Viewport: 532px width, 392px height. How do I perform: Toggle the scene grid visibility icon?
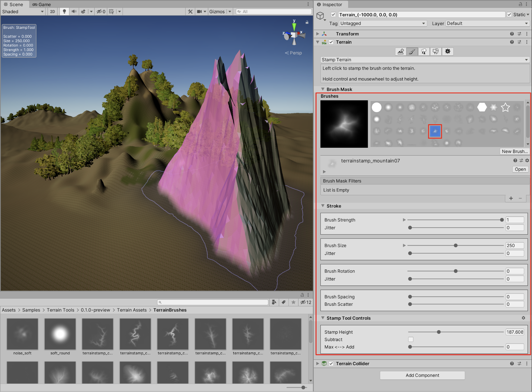pyautogui.click(x=112, y=11)
